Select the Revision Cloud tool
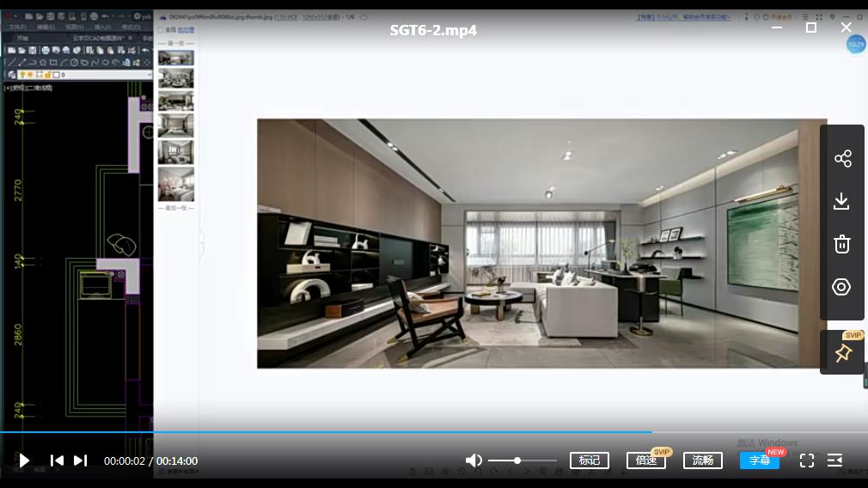Image resolution: width=868 pixels, height=488 pixels. click(x=84, y=63)
